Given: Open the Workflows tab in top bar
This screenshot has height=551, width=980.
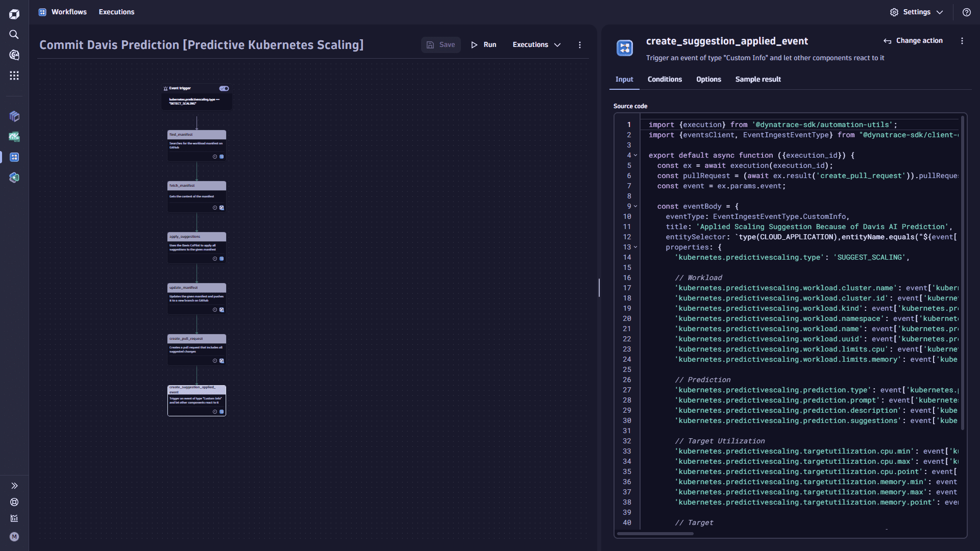Looking at the screenshot, I should click(69, 12).
